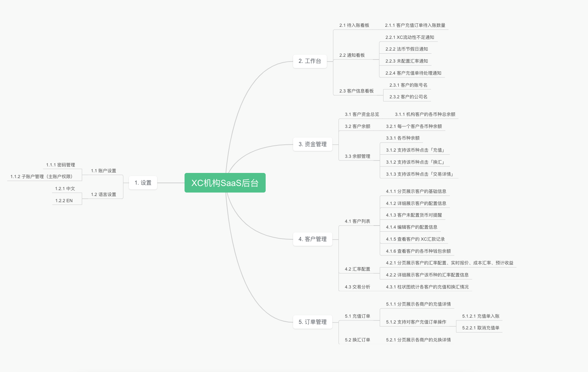Select the 4. 客户管理 node
Screen dimensions: 588x372
(x=312, y=239)
